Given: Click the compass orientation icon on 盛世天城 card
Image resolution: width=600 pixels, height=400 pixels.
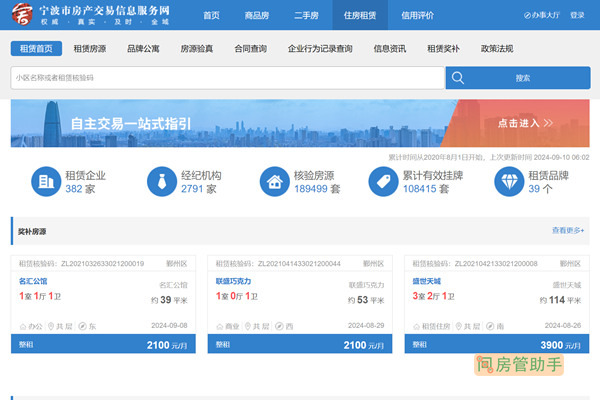Looking at the screenshot, I should [x=490, y=326].
